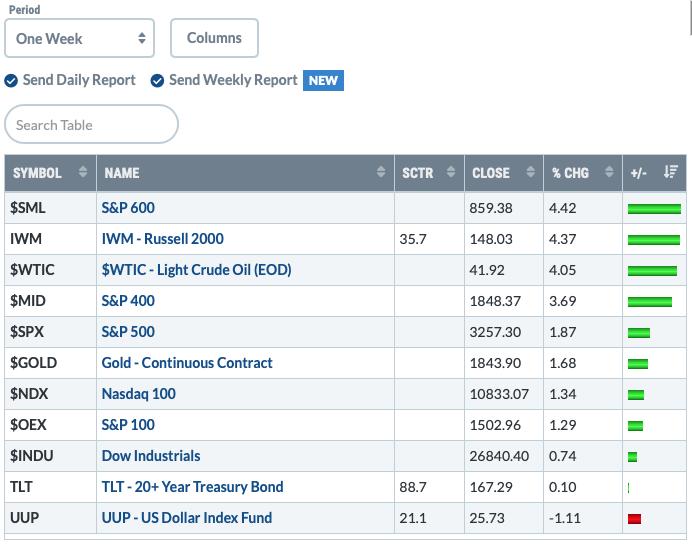Sort table by CLOSE column arrows
The height and width of the screenshot is (544, 692).
[x=530, y=172]
